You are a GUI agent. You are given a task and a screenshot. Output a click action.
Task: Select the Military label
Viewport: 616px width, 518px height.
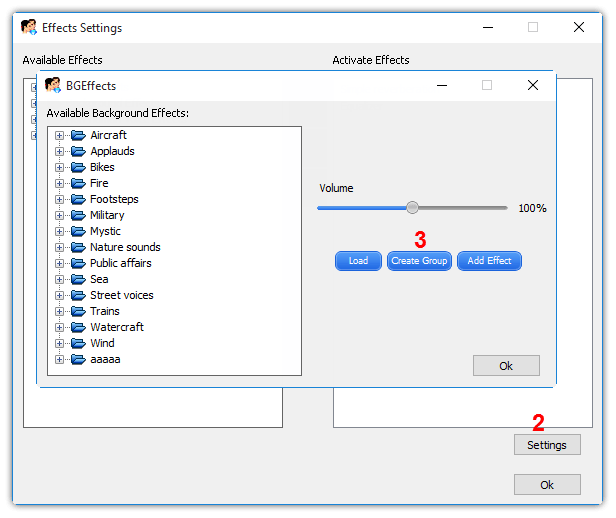point(107,215)
